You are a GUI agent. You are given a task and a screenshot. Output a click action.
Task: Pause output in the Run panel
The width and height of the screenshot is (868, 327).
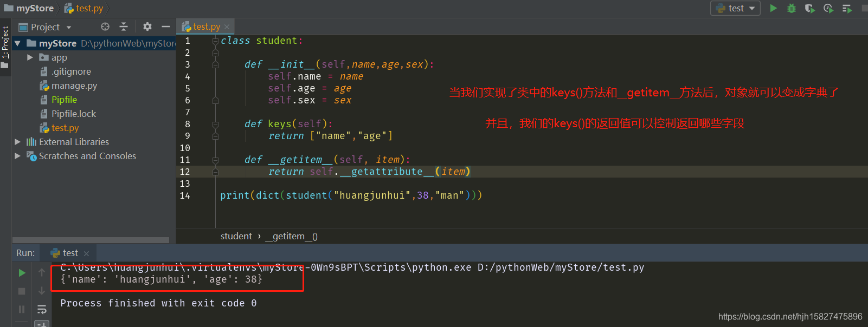coord(22,309)
